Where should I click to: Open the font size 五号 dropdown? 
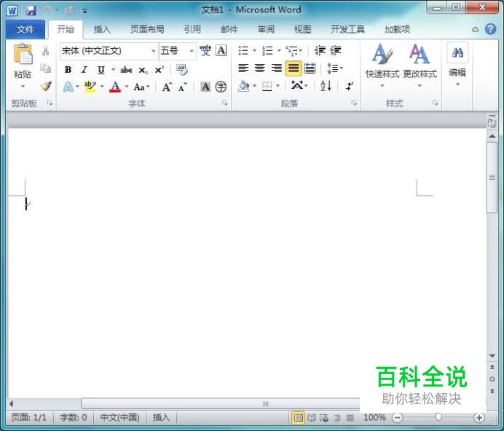(x=192, y=51)
